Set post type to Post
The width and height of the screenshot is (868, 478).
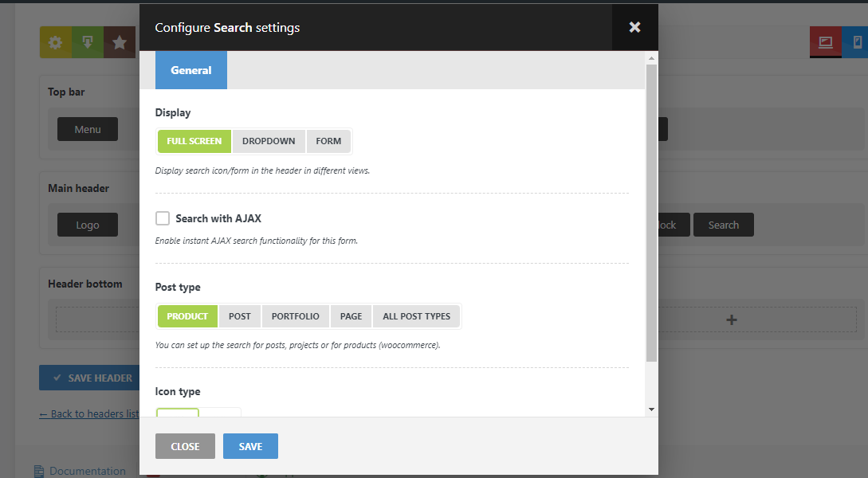coord(240,316)
